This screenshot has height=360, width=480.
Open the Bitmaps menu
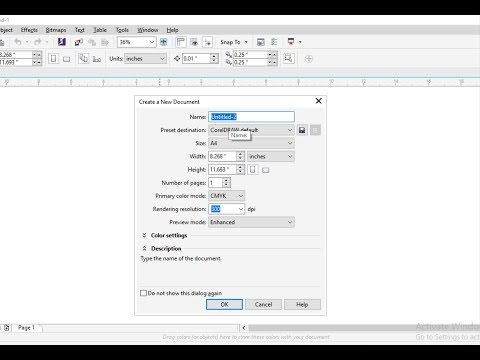[x=56, y=30]
